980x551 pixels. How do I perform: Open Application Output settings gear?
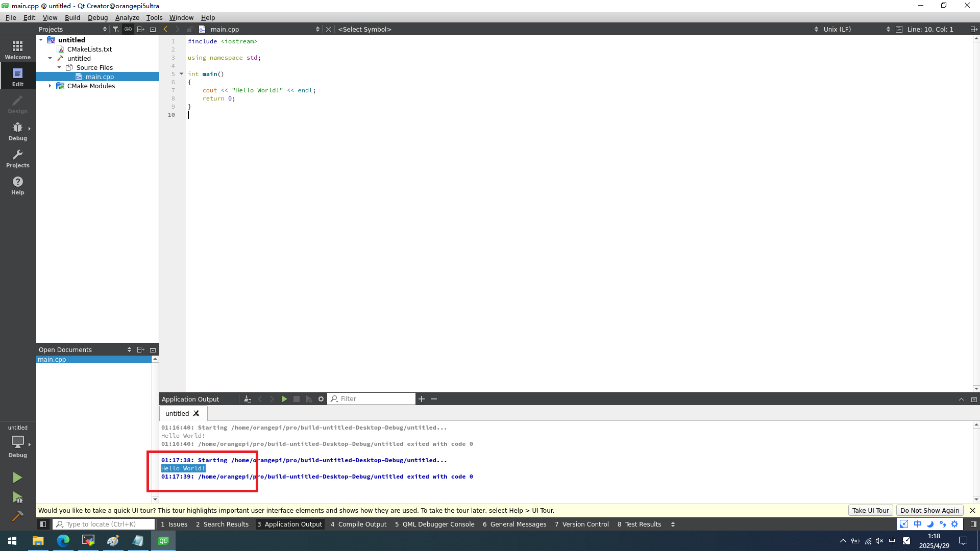coord(321,399)
